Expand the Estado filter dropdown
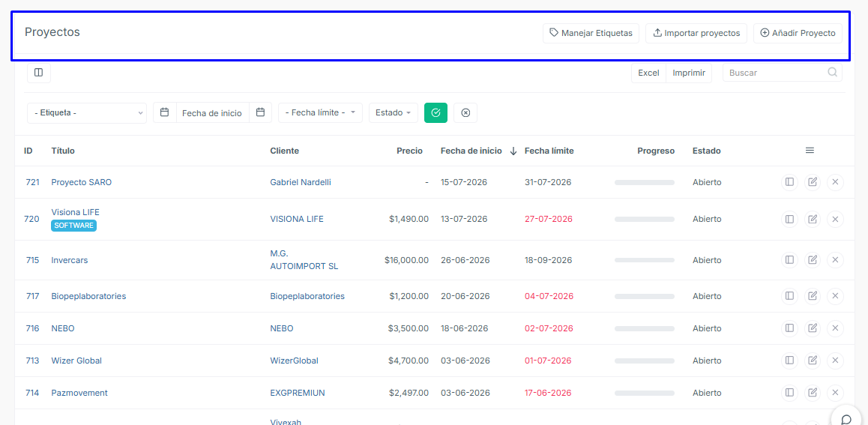 (394, 113)
